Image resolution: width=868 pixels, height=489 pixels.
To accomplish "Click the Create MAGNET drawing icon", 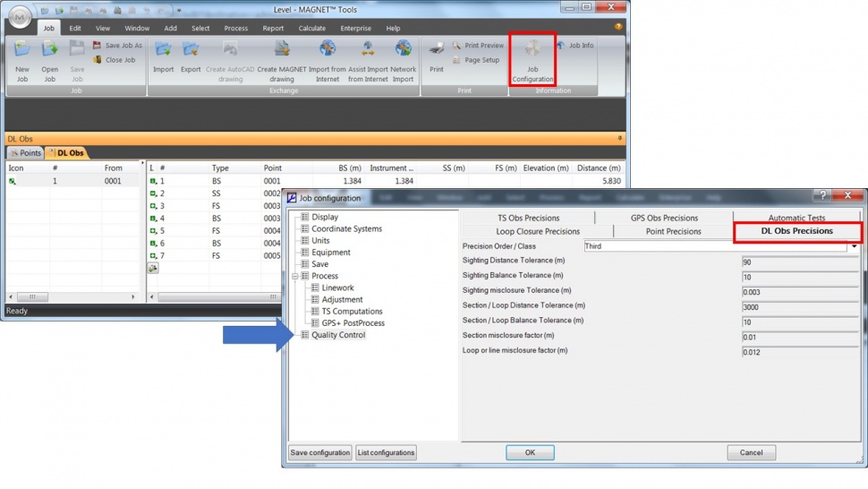I will pos(282,48).
